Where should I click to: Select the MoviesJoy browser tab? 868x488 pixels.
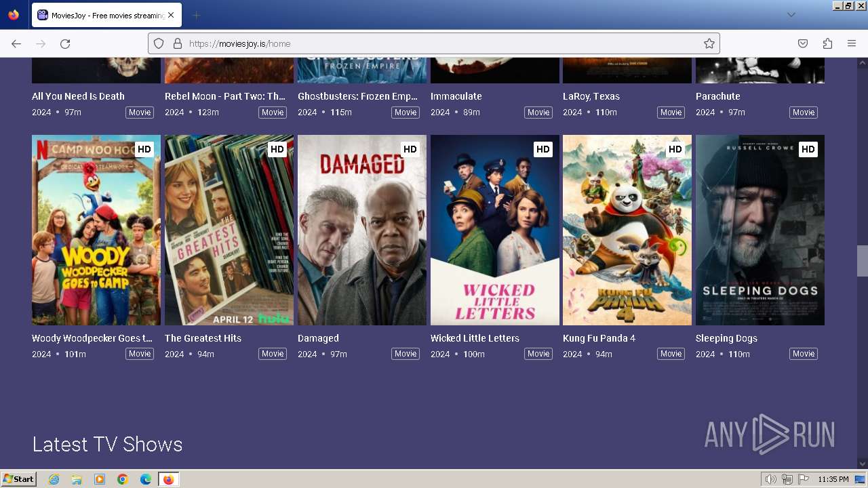click(x=105, y=15)
